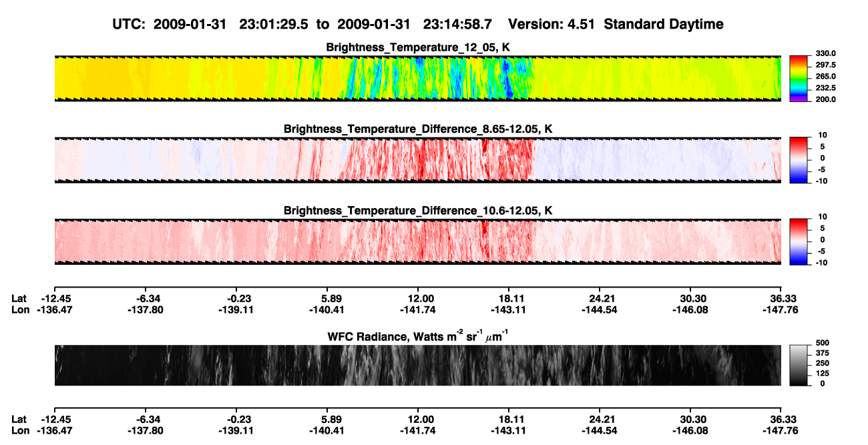The image size is (868, 445).
Task: Click upper axis latitude value 5.89
Action: (x=327, y=298)
